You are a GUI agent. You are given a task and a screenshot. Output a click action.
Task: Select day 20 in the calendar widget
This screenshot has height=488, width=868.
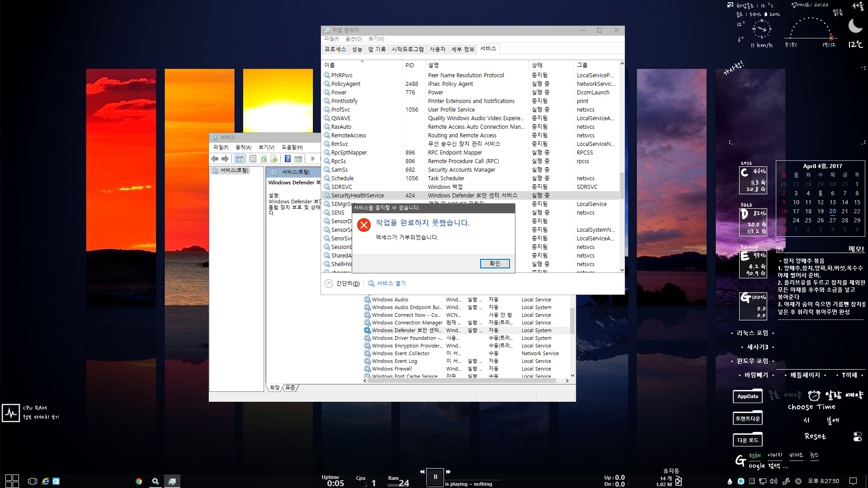[832, 211]
